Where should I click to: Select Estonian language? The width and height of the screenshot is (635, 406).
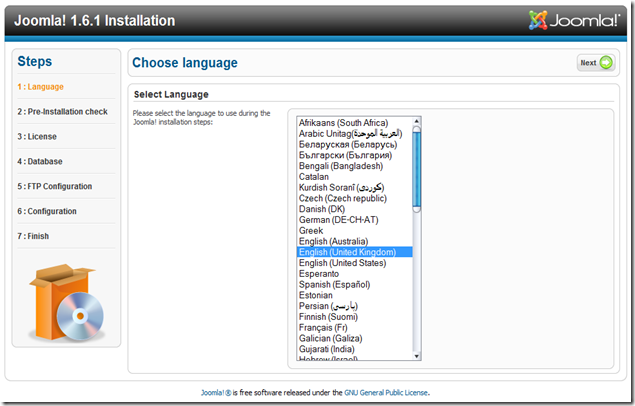coord(355,295)
